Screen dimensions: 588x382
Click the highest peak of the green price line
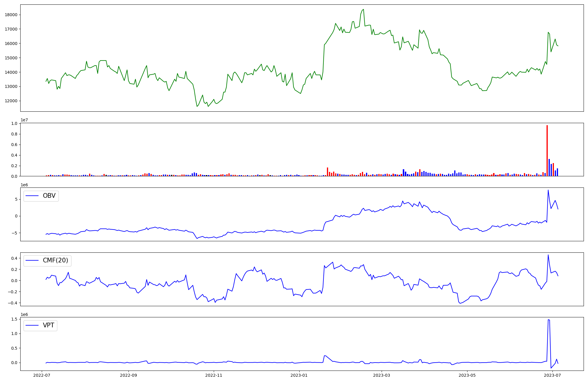point(363,9)
